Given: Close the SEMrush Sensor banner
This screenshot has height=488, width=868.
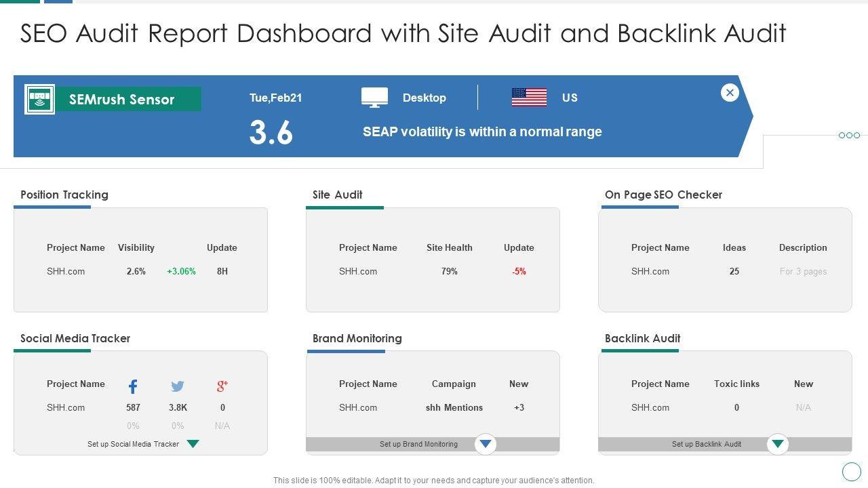Looking at the screenshot, I should [x=730, y=93].
